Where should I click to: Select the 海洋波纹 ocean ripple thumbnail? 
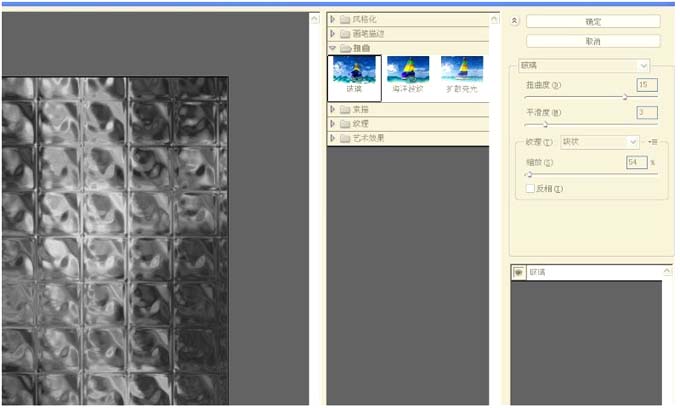[x=408, y=75]
